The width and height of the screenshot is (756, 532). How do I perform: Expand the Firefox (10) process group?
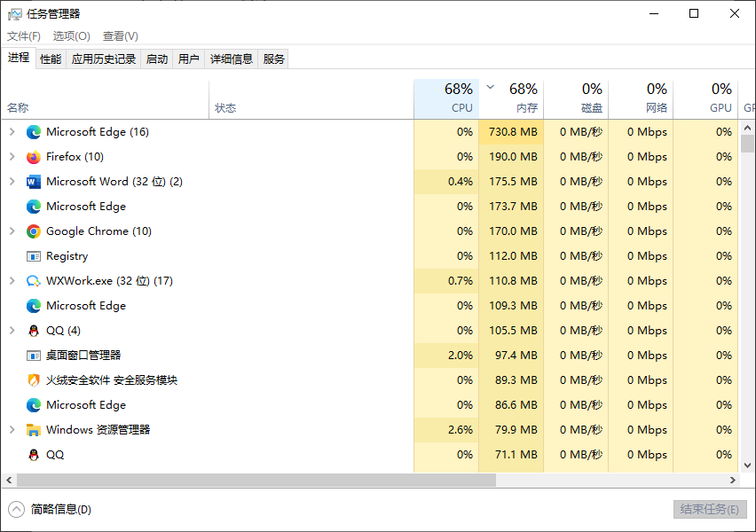tap(12, 157)
